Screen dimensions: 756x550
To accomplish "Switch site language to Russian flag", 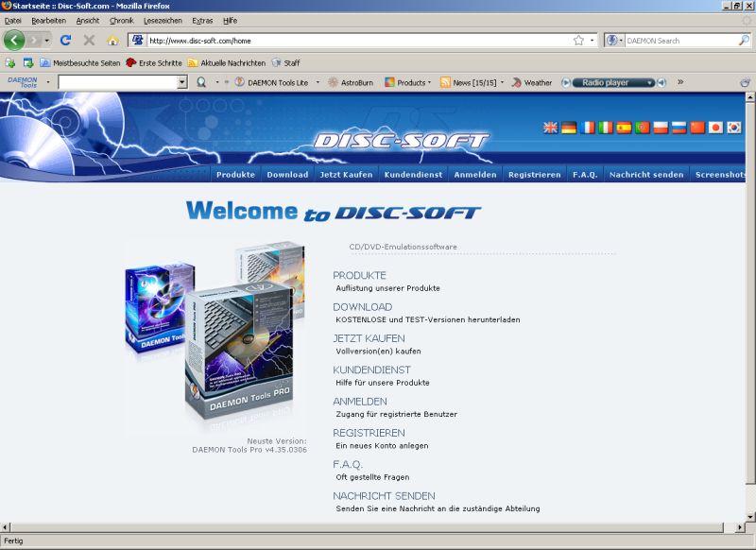I will click(x=679, y=128).
